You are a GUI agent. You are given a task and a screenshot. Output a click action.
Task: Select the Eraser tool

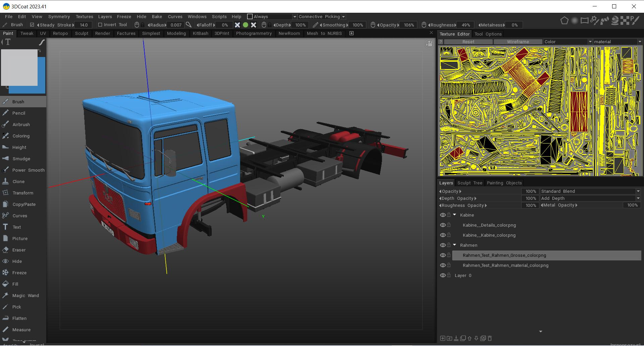click(23, 250)
